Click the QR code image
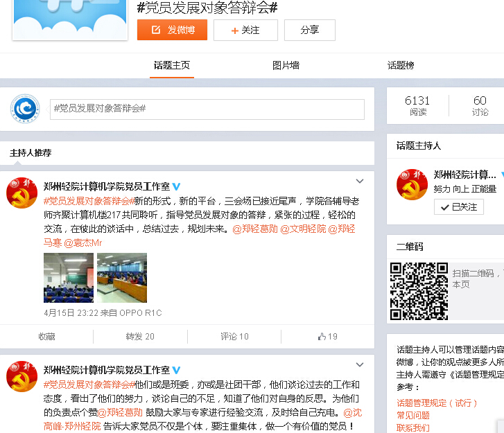 419,291
